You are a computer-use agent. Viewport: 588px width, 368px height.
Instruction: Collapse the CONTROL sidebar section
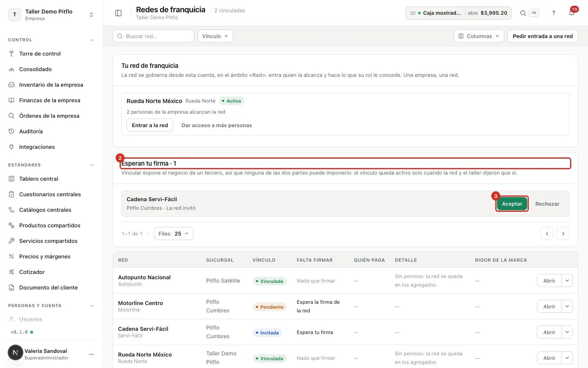click(92, 40)
